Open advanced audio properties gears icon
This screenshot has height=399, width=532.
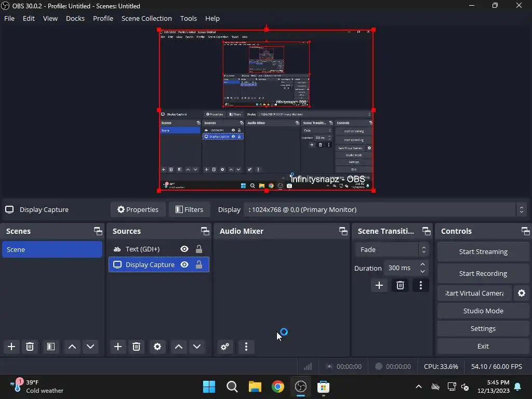225,347
